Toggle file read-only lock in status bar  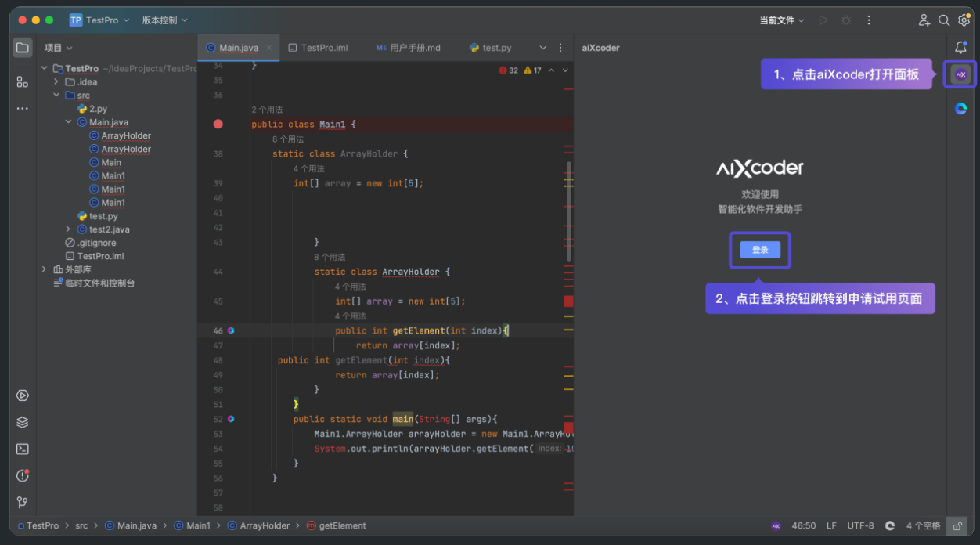(957, 525)
